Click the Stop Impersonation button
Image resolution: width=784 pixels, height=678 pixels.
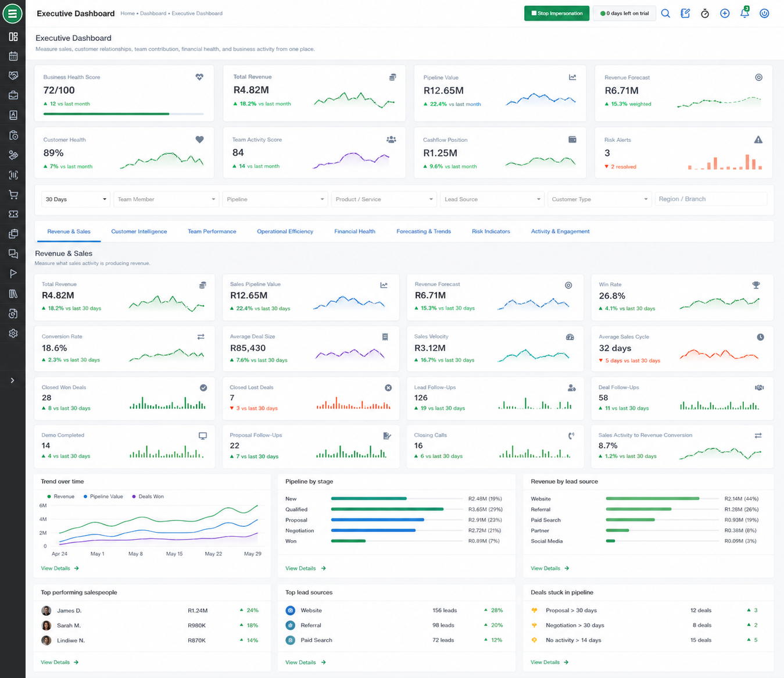(x=557, y=13)
